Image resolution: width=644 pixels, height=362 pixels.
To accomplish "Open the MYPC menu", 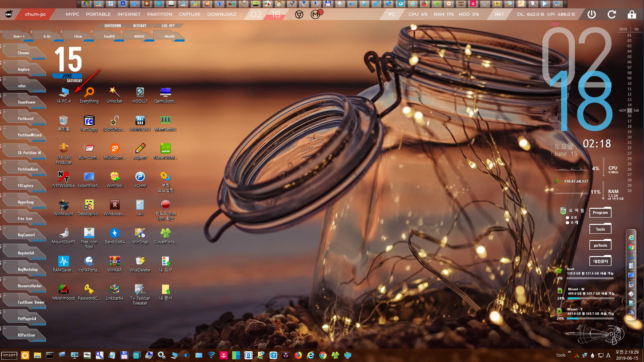I will 72,14.
